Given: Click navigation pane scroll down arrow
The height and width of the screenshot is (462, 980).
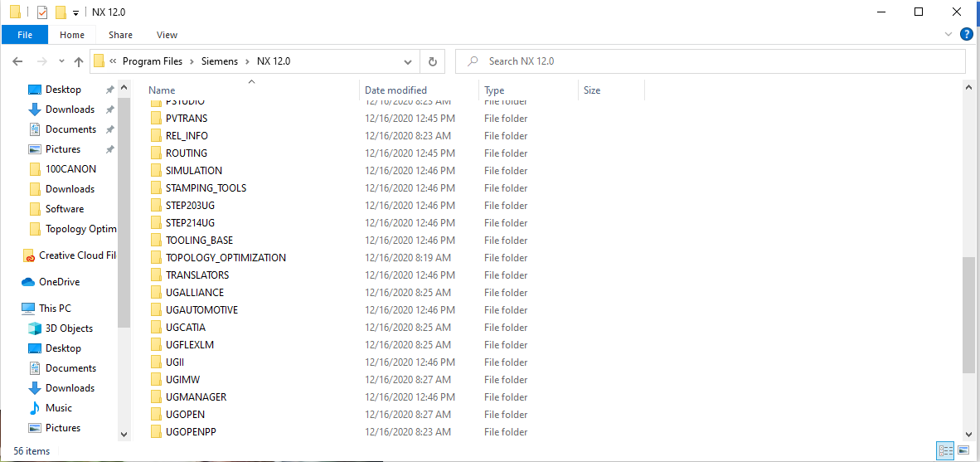Looking at the screenshot, I should tap(124, 434).
